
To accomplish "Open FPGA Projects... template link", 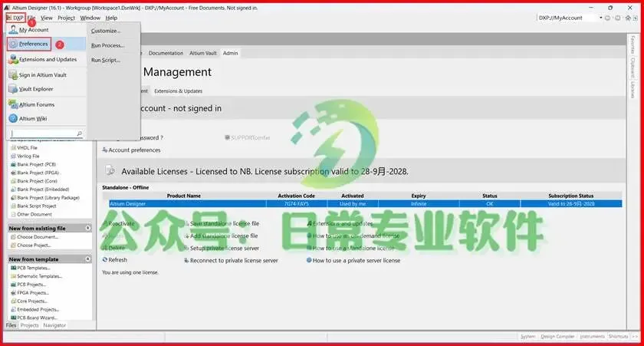I will [33, 293].
